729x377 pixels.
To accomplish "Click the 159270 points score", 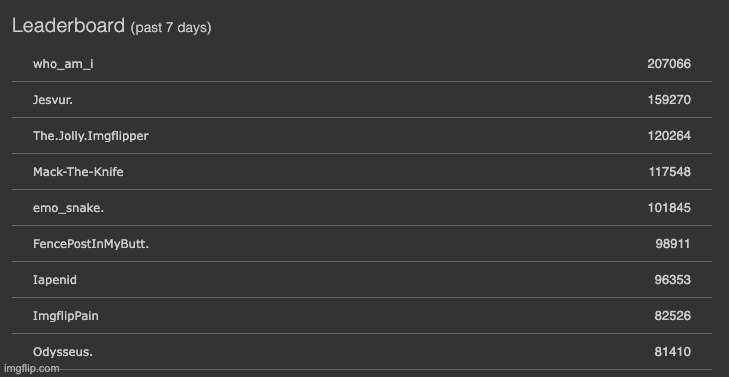I will pyautogui.click(x=669, y=99).
